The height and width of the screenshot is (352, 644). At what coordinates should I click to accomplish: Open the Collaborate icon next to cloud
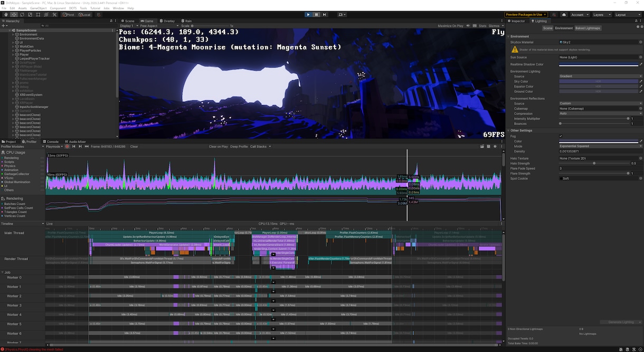pyautogui.click(x=554, y=15)
